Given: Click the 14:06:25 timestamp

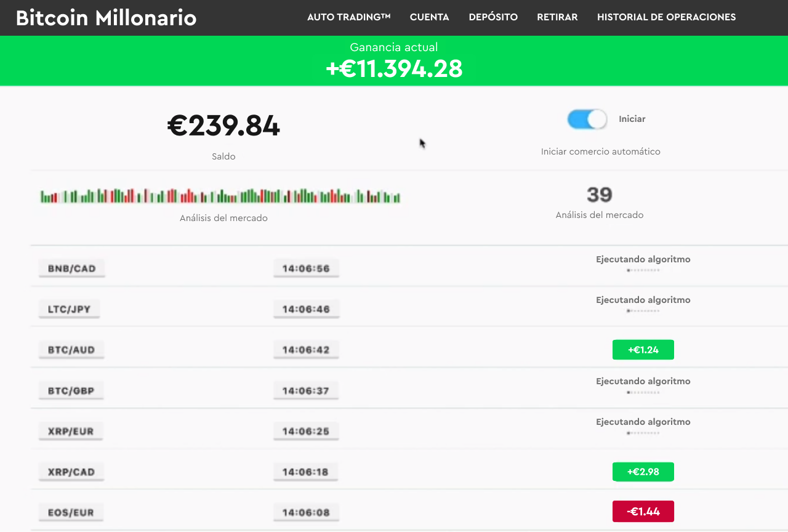Looking at the screenshot, I should pyautogui.click(x=306, y=431).
